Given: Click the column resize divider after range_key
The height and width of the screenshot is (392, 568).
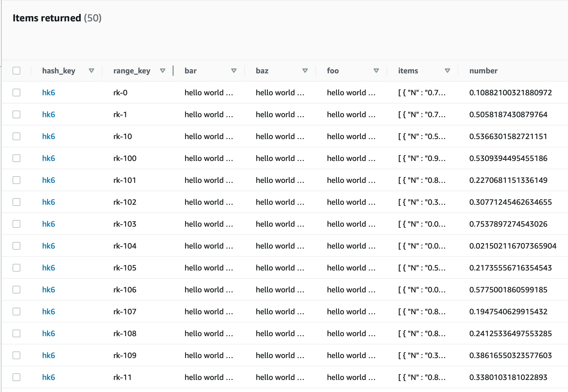Looking at the screenshot, I should pos(173,71).
